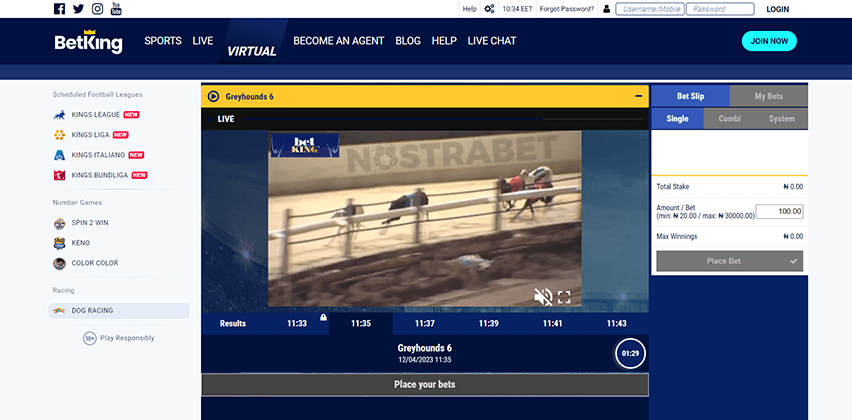Open Kings Liga link
Screen dimensions: 852x420
pyautogui.click(x=91, y=135)
